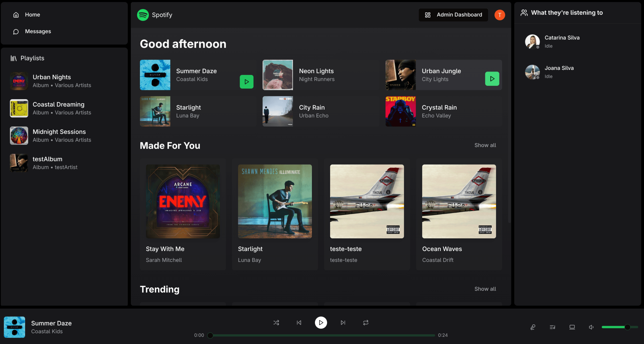Screen dimensions: 644x344
Task: Open the testAlbum playlist thumbnail
Action: click(x=19, y=163)
